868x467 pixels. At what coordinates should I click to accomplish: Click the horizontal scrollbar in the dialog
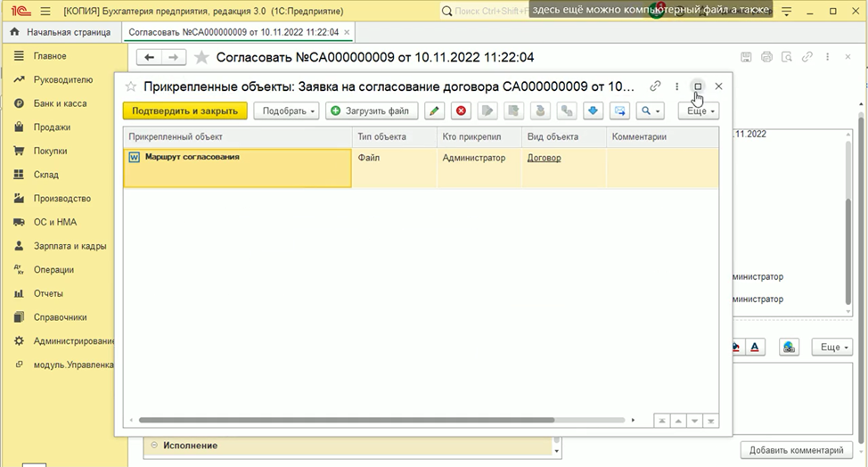click(347, 420)
